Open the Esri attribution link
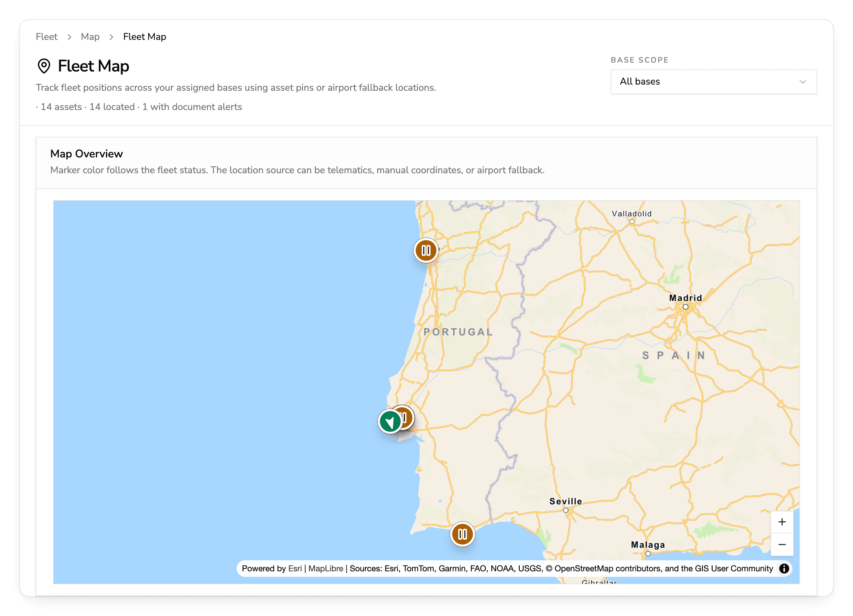This screenshot has width=853, height=616. [295, 568]
